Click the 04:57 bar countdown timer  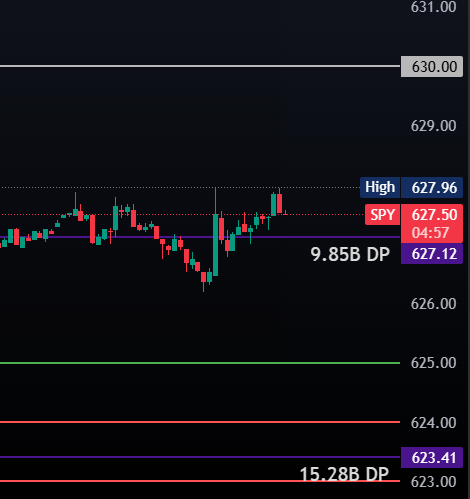pyautogui.click(x=430, y=233)
